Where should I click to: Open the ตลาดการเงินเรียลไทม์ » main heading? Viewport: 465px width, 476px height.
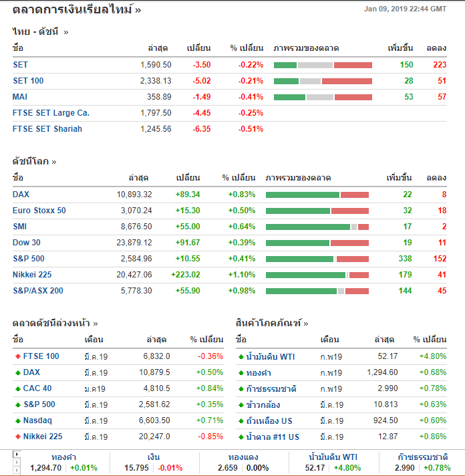pos(77,10)
